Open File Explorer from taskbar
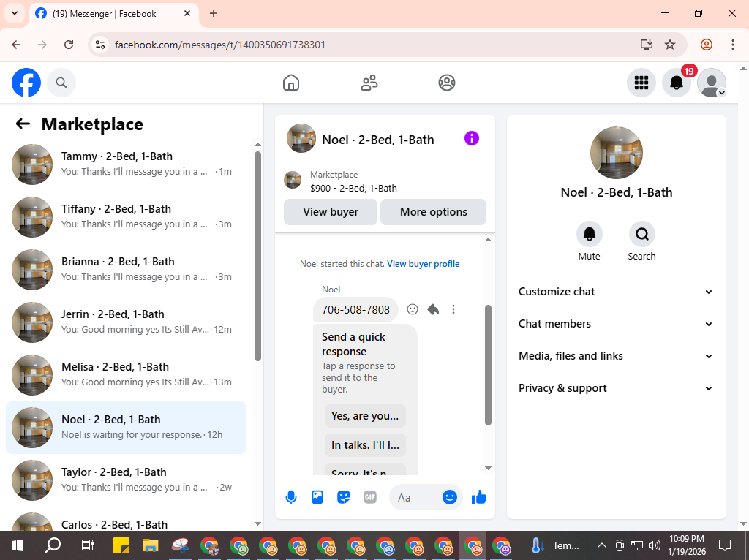 tap(151, 545)
